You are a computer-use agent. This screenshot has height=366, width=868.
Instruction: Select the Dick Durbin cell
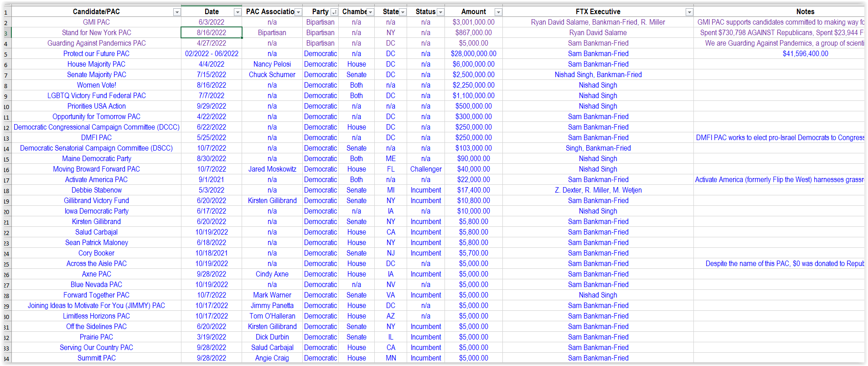click(x=272, y=337)
